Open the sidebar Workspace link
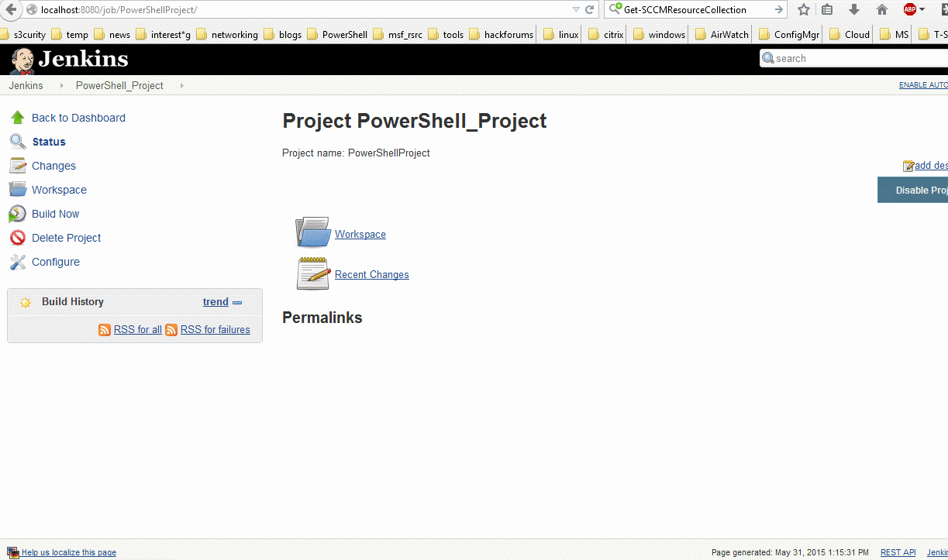Screen dimensions: 948x560 pyautogui.click(x=59, y=190)
